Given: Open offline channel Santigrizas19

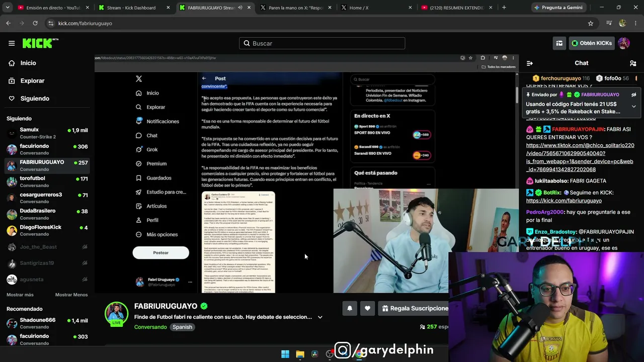Looking at the screenshot, I should click(x=47, y=263).
